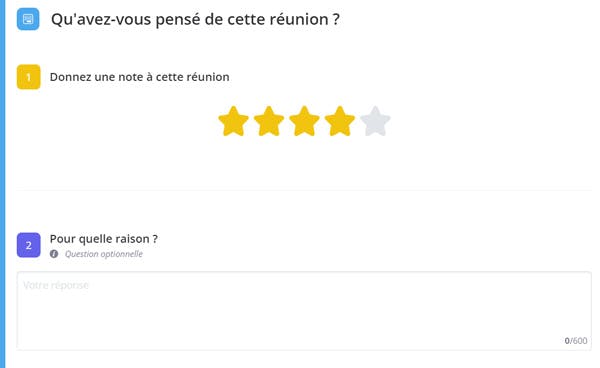600x368 pixels.
Task: Click the 'Votre réponse' text area
Action: [304, 311]
